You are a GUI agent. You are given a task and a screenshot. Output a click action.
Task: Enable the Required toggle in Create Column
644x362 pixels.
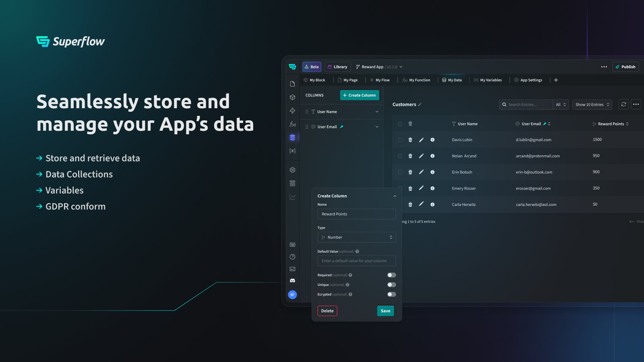pos(391,275)
